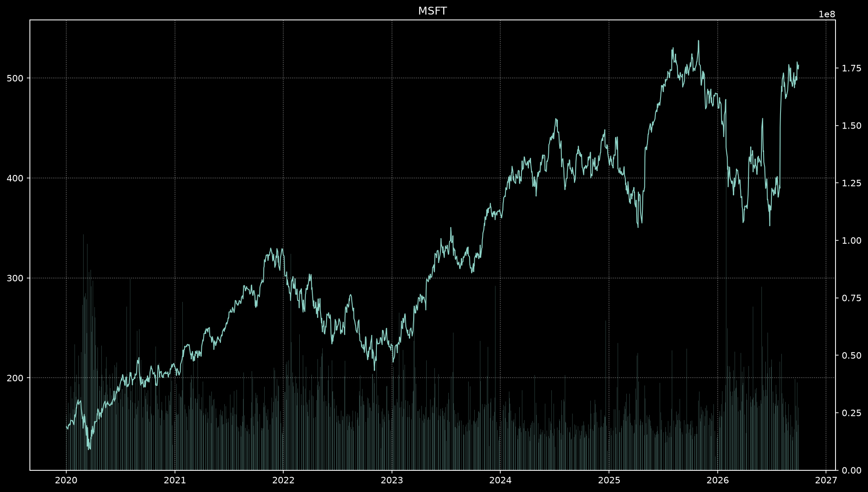Click the 0.75 volume axis label
Image resolution: width=868 pixels, height=492 pixels.
(x=852, y=298)
